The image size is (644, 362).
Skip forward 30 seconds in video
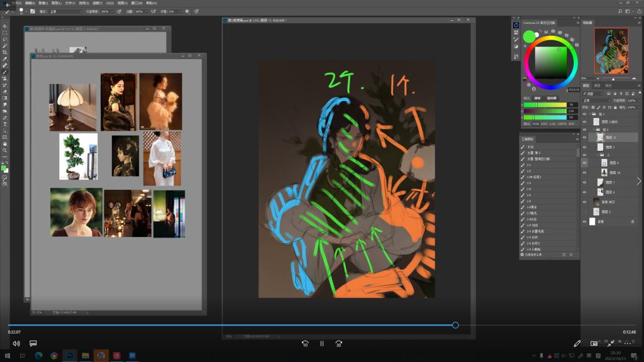point(338,344)
